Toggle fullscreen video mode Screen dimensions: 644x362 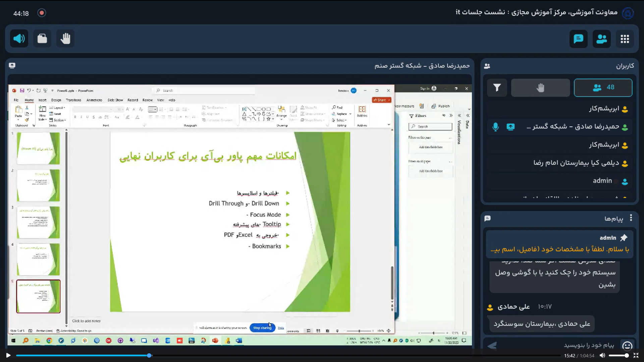coord(636,355)
